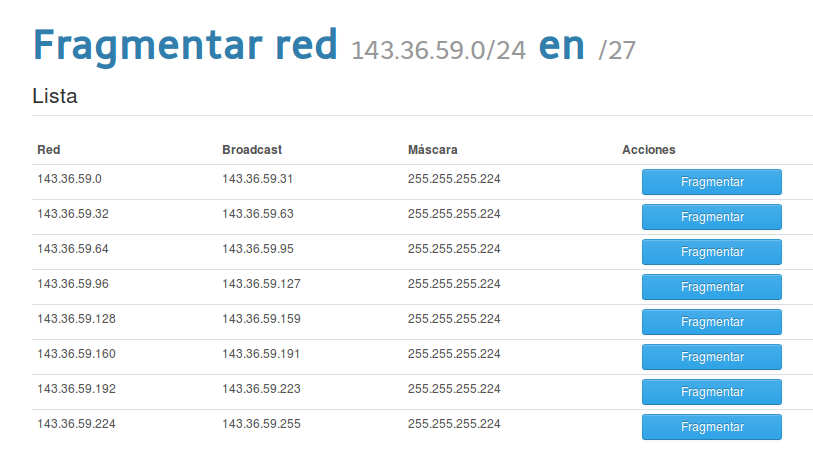Click Fragmentar for network 143.36.59.0
Screen dimensions: 813x457
coord(711,182)
